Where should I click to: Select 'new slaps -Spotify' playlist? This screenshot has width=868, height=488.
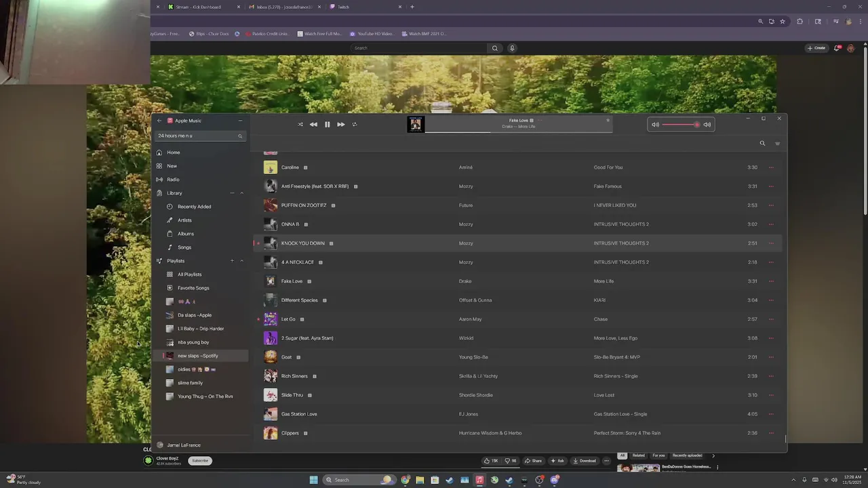tap(200, 356)
